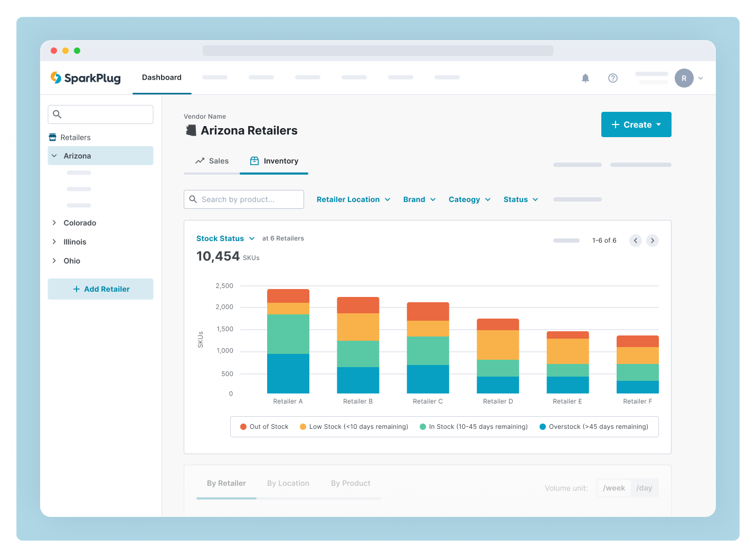Image resolution: width=756 pixels, height=557 pixels.
Task: Toggle the Low Stock legend dot
Action: pos(303,427)
